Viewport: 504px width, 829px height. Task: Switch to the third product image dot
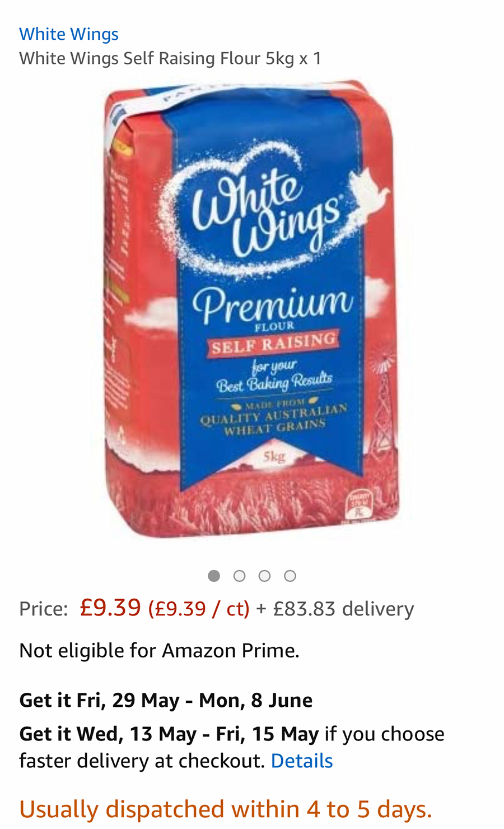tap(264, 576)
